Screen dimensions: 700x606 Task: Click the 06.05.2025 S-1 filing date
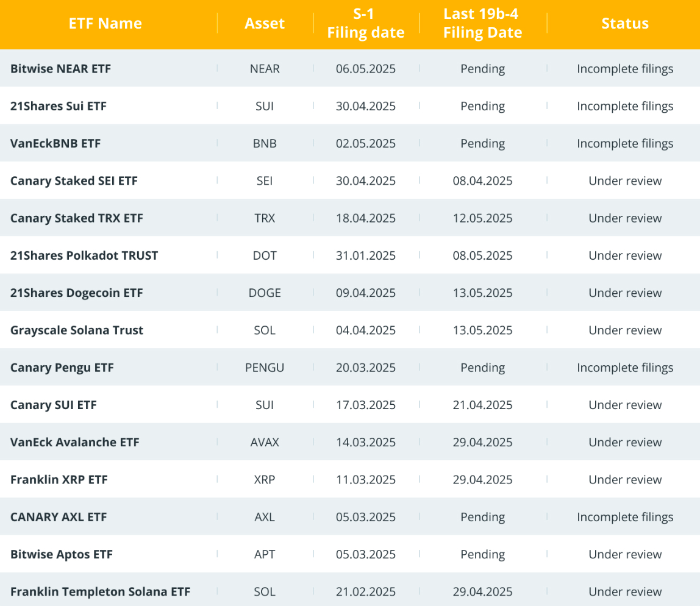click(x=366, y=69)
